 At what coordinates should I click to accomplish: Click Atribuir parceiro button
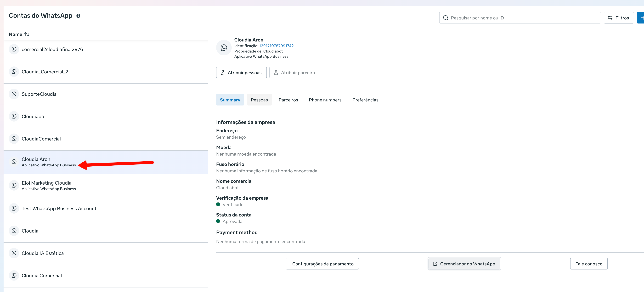[x=294, y=73]
